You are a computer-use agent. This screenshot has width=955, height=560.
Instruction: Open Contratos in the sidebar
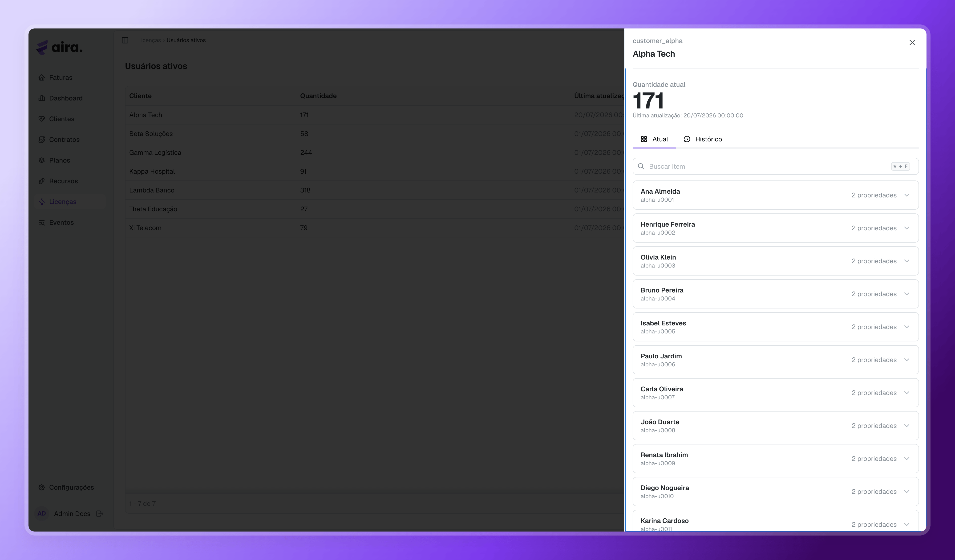[70, 140]
